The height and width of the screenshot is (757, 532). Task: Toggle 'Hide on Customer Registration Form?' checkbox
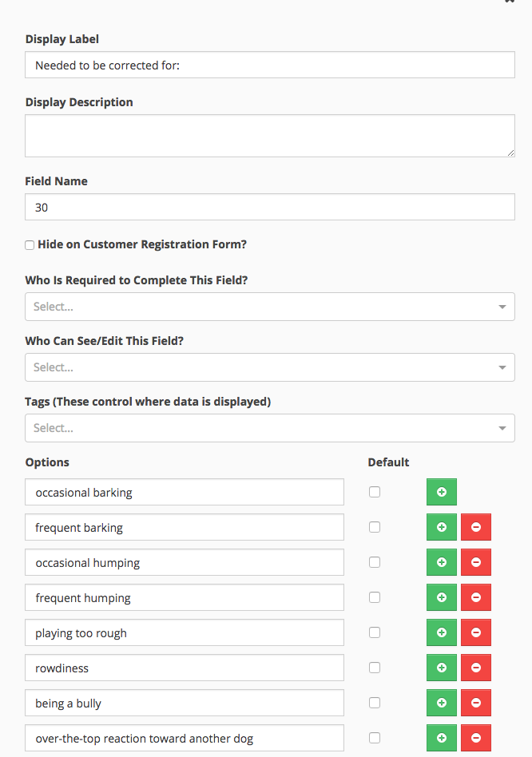point(30,245)
